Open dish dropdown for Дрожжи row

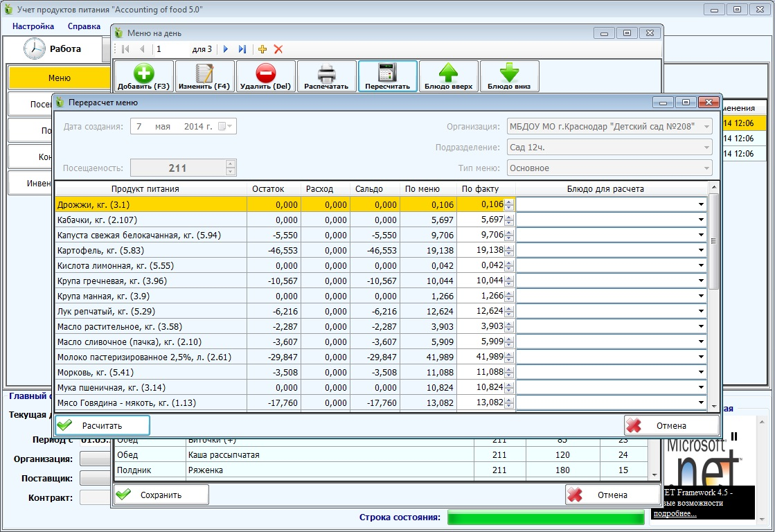(x=701, y=204)
